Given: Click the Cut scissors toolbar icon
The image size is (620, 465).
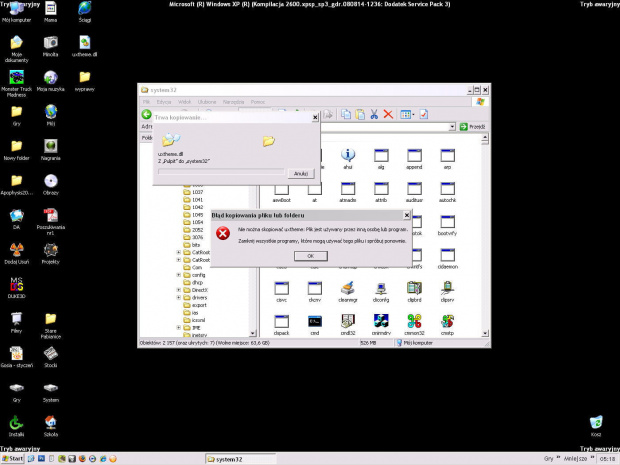Looking at the screenshot, I should [x=374, y=114].
